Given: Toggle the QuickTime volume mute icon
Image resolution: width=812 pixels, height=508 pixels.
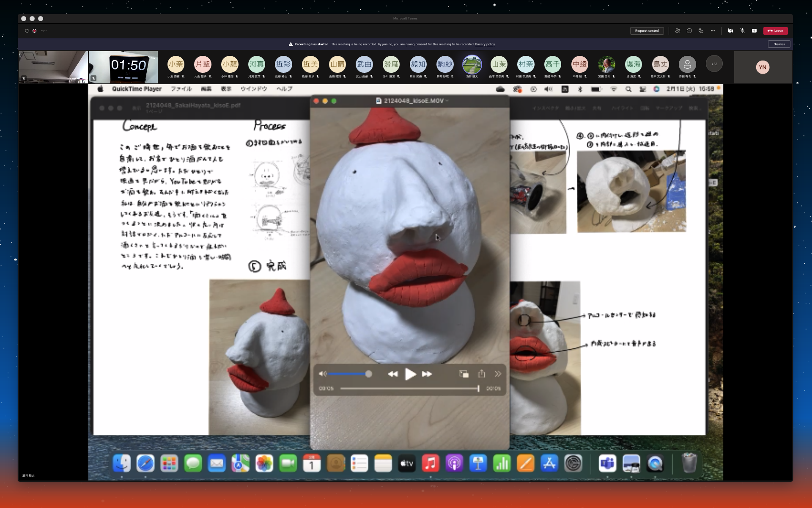Looking at the screenshot, I should [x=322, y=374].
